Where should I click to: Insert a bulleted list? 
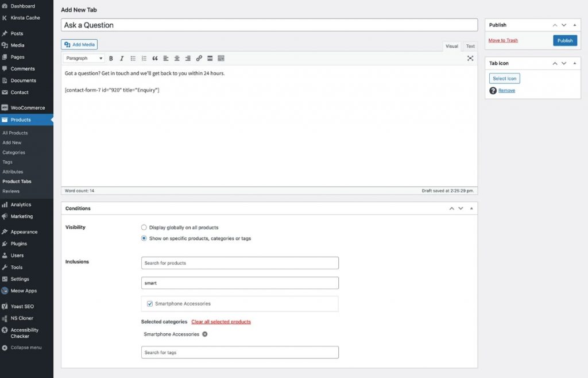133,59
